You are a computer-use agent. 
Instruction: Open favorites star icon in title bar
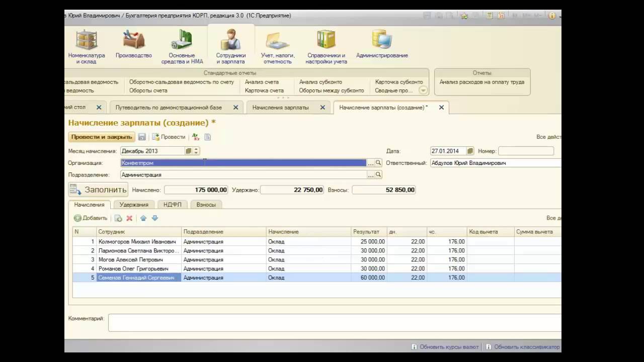click(464, 16)
